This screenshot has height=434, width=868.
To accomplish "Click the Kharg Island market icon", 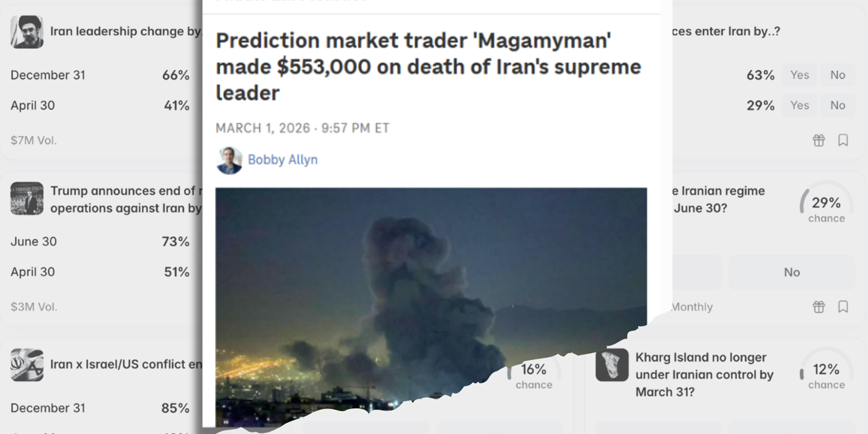I will [x=612, y=365].
